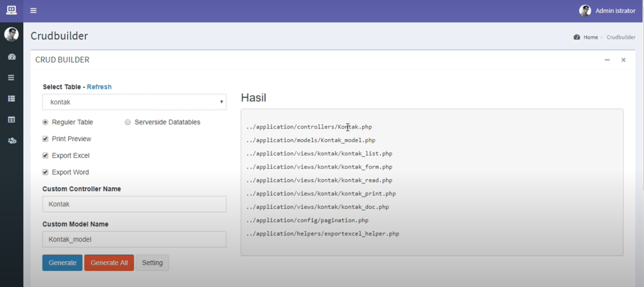
Task: Toggle the Export Word checkbox
Action: [46, 172]
